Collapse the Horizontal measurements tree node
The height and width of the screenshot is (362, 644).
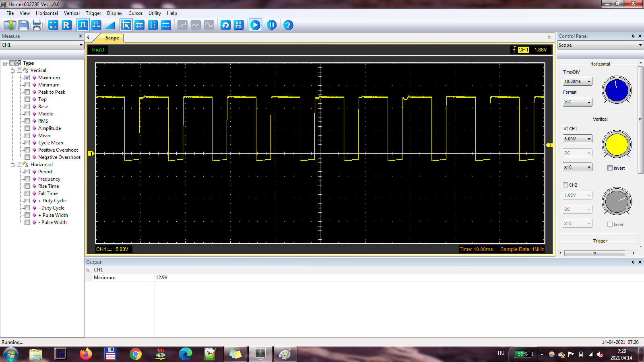point(12,165)
